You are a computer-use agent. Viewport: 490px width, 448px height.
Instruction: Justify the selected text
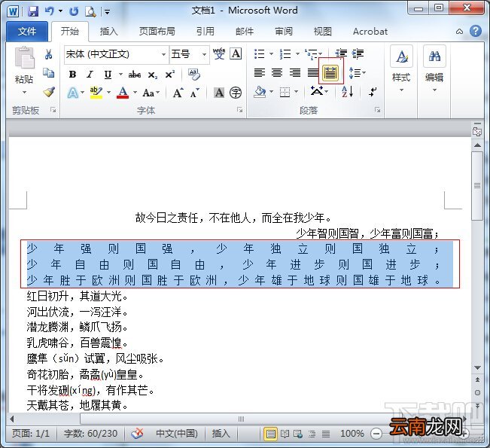tap(313, 73)
